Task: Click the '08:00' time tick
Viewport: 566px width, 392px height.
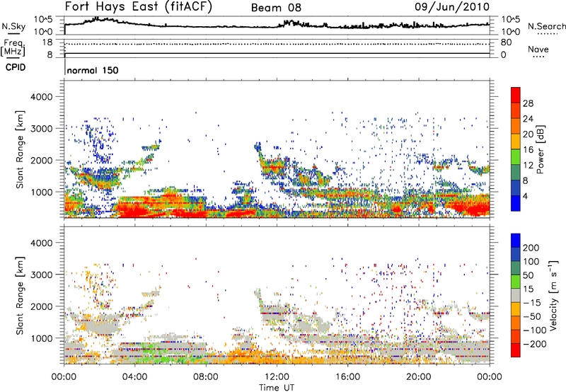Action: click(206, 377)
